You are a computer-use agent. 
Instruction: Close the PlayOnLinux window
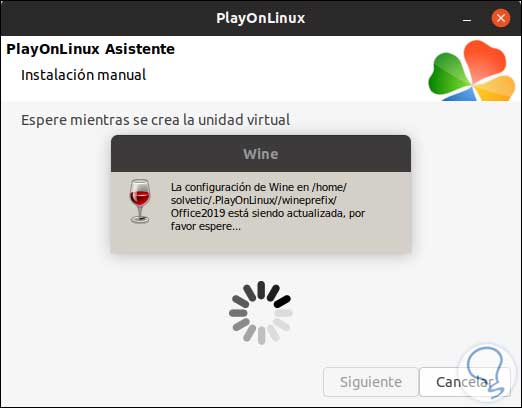pyautogui.click(x=501, y=18)
